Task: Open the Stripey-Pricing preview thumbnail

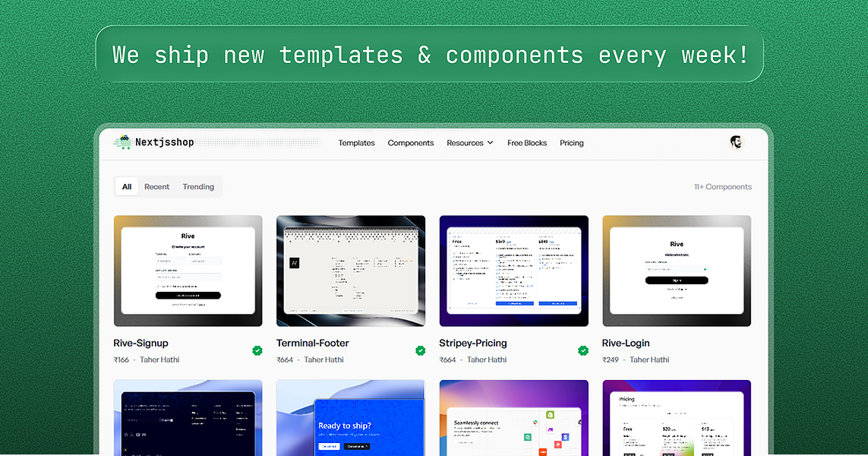Action: pyautogui.click(x=513, y=271)
